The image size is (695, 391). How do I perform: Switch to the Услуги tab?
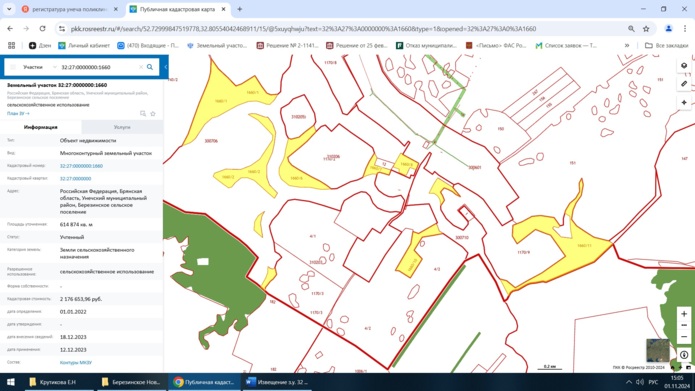[x=122, y=127]
